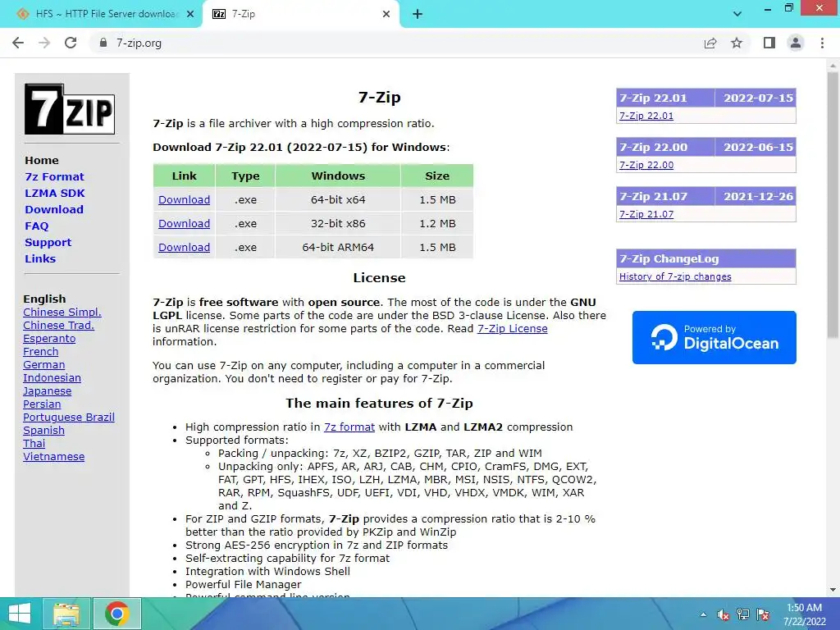This screenshot has width=840, height=630.
Task: Switch language to German
Action: pos(44,365)
